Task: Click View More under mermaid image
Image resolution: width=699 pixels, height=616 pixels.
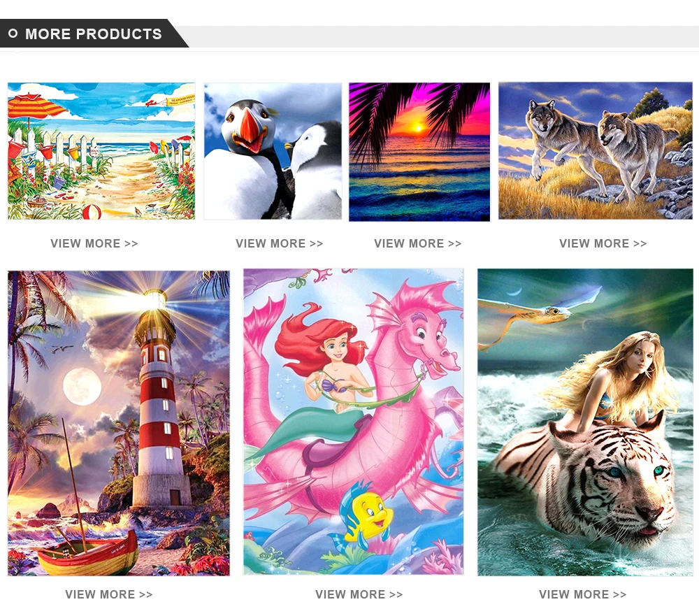Action: pos(359,594)
